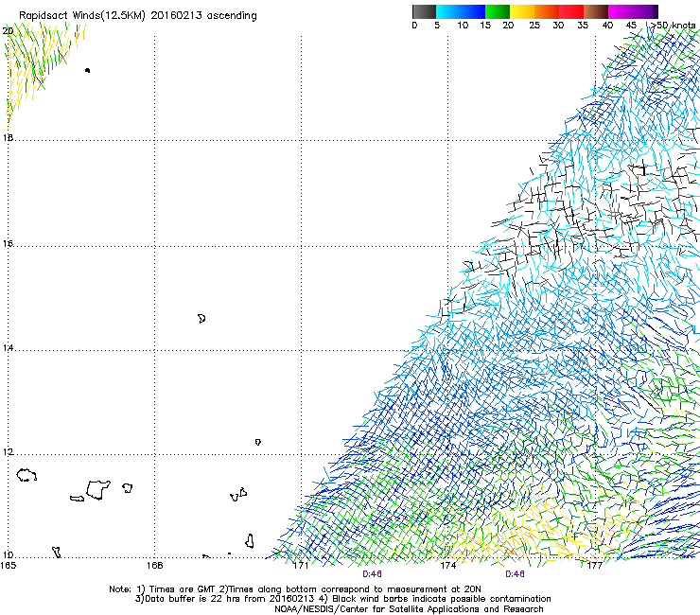The width and height of the screenshot is (700, 615).
Task: Click the longitude axis label '171'
Action: coord(301,566)
